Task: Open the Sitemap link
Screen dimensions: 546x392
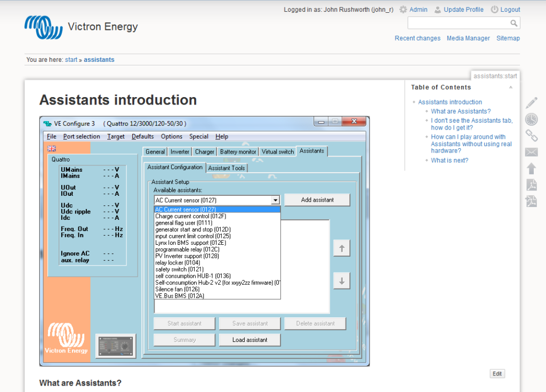Action: [x=508, y=38]
